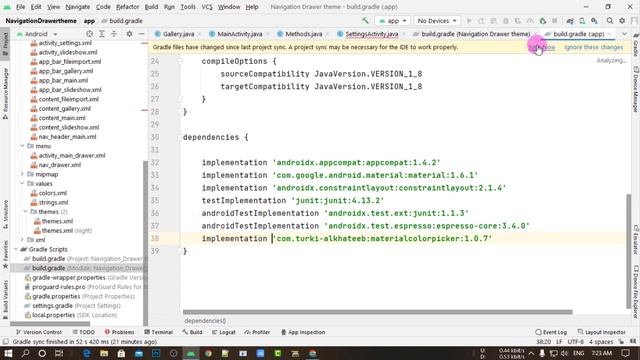640x360 pixels.
Task: Click Collapse All icon in Project panel
Action: coord(114,34)
